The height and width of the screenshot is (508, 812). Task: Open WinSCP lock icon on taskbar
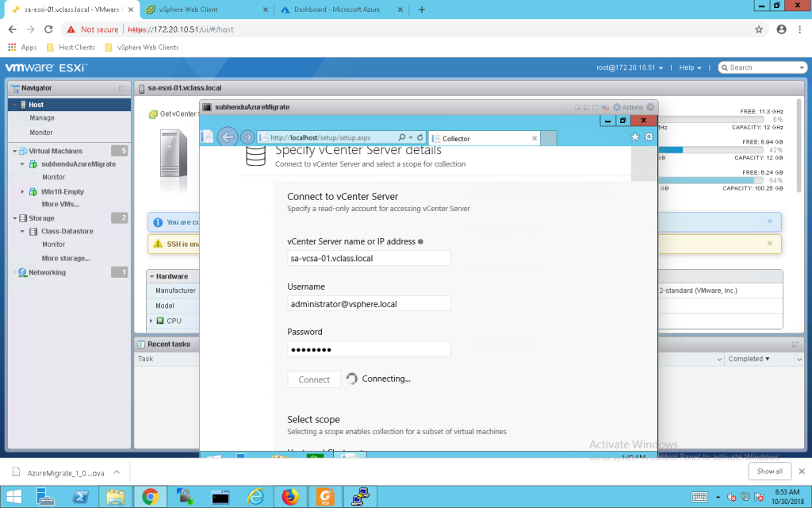(x=186, y=497)
